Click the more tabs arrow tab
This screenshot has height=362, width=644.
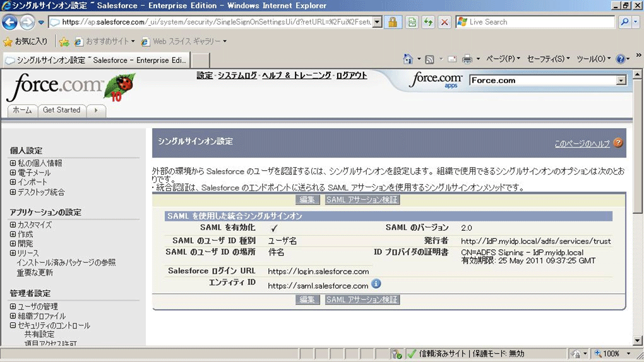click(96, 110)
